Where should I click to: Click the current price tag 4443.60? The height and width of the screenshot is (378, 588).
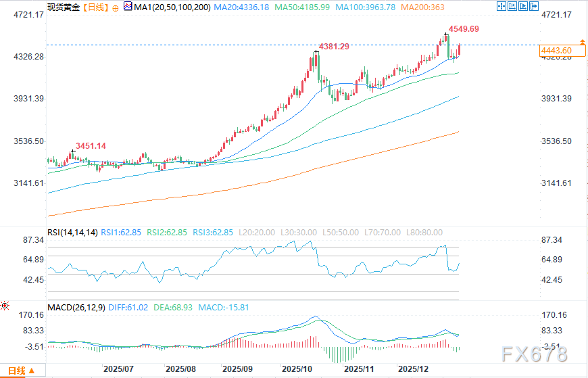[x=557, y=51]
